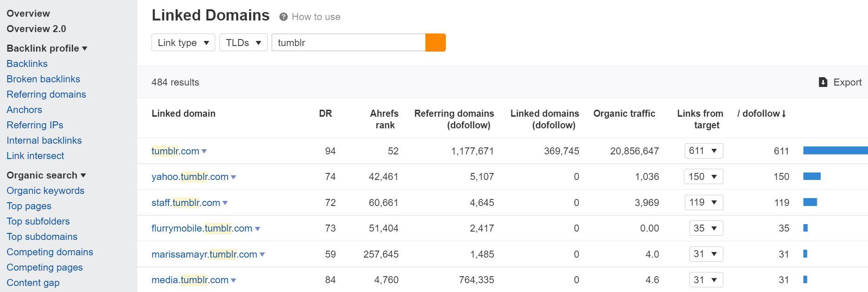The width and height of the screenshot is (868, 292).
Task: Go to Backlinks report
Action: (x=27, y=64)
